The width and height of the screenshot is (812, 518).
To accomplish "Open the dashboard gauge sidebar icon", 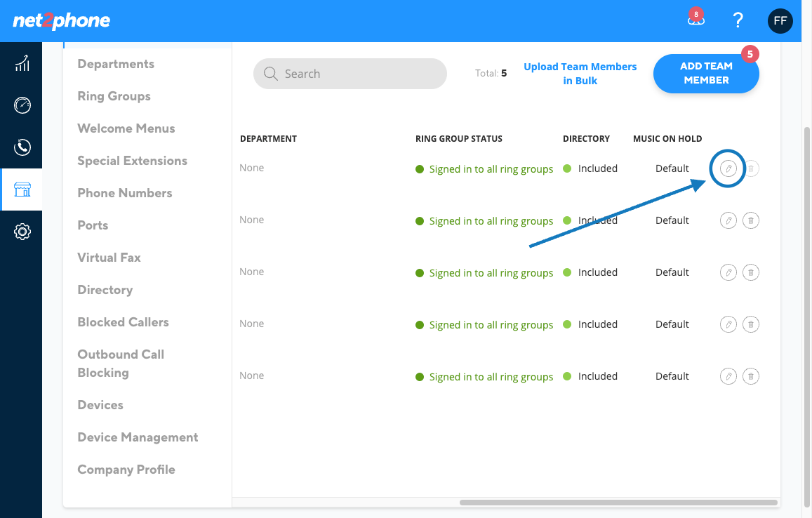I will coord(22,105).
